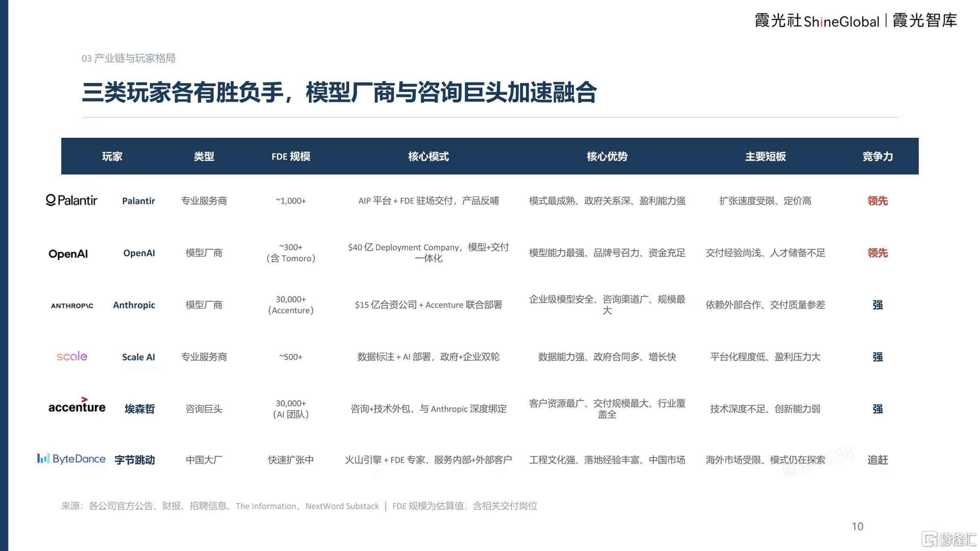Viewport: 980px width, 551px height.
Task: Click the 霞光智库 header logo
Action: click(925, 20)
